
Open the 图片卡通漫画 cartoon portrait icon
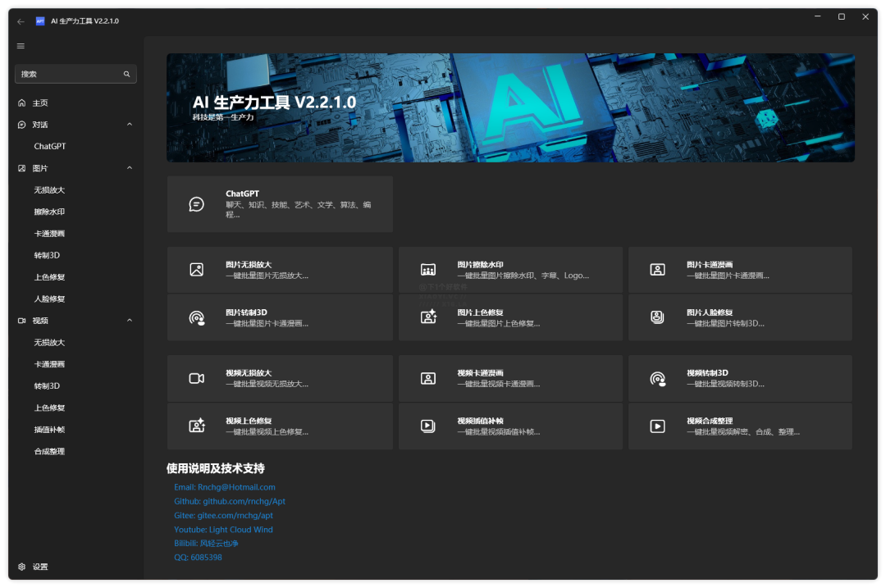(657, 269)
